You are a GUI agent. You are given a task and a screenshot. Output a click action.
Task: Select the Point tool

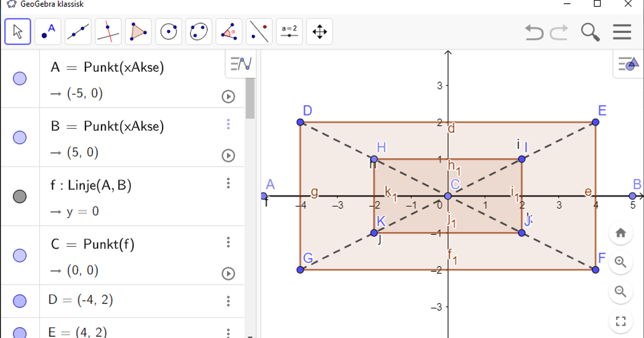point(48,32)
